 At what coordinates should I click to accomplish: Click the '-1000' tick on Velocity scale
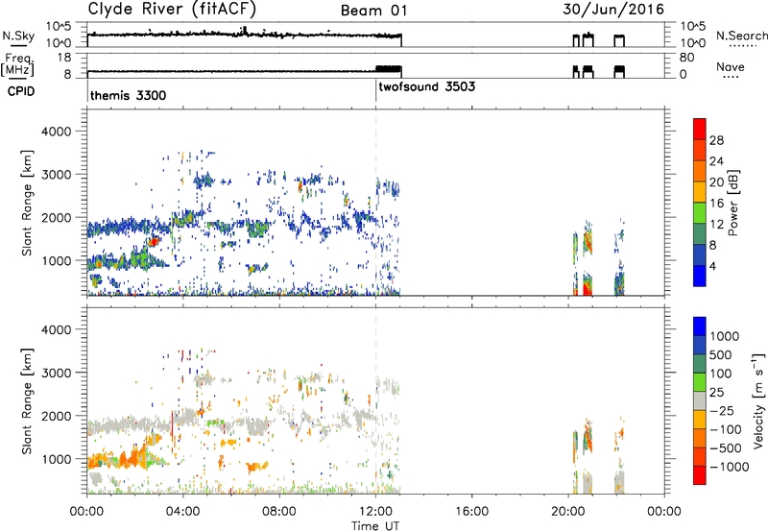pyautogui.click(x=730, y=467)
